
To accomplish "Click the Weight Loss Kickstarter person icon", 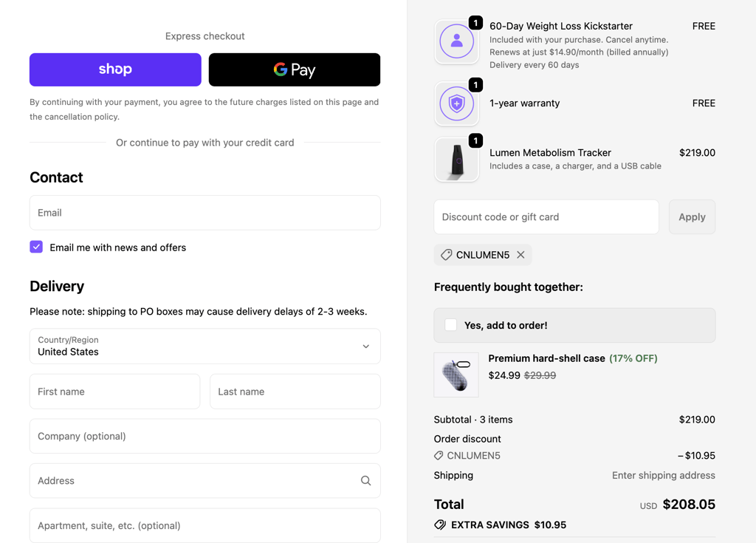I will point(456,41).
